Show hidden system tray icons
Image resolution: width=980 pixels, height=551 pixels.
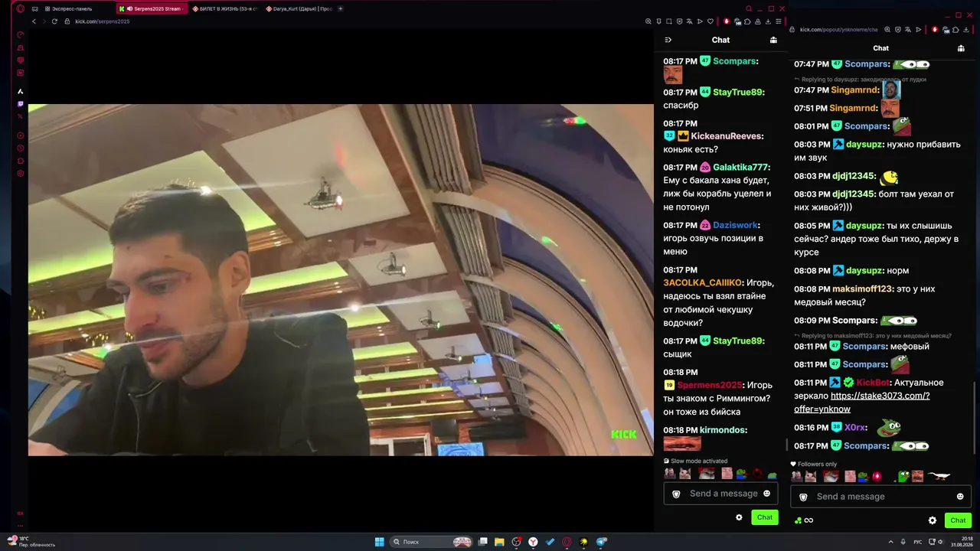(890, 542)
